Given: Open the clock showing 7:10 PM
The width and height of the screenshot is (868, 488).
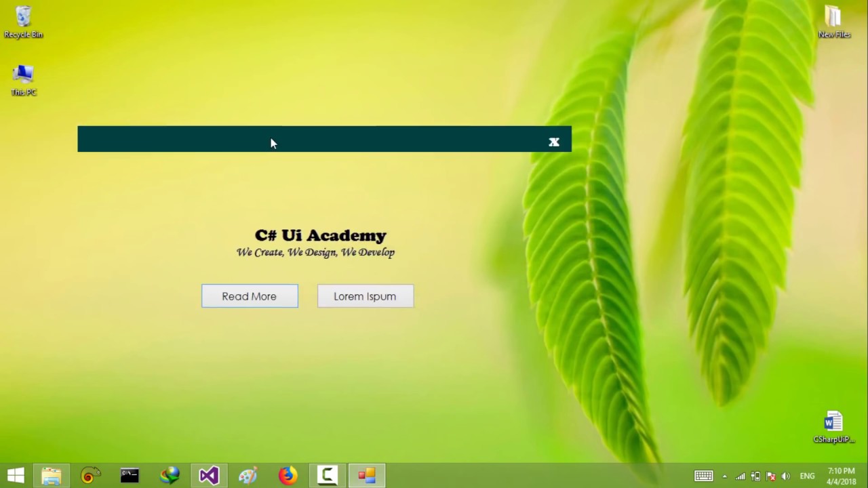Looking at the screenshot, I should click(841, 476).
